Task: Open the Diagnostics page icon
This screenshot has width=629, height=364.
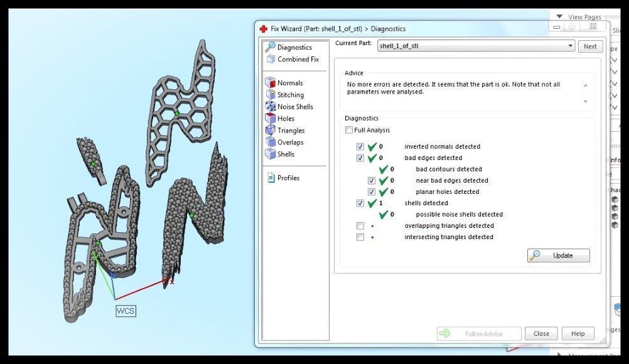Action: (x=271, y=47)
